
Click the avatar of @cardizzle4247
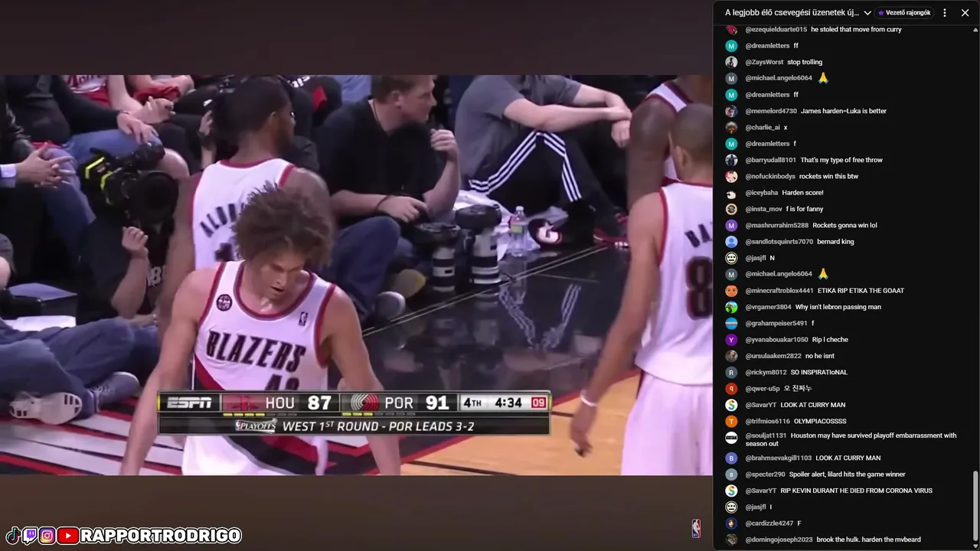731,523
